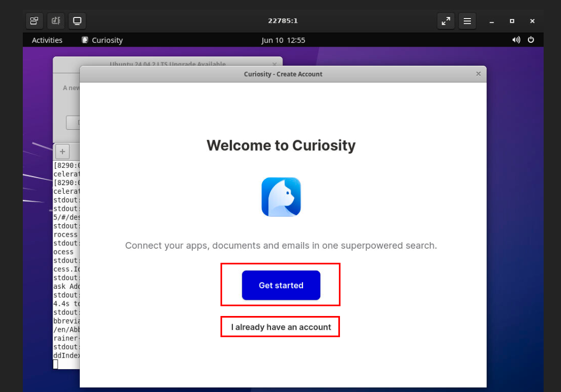The image size is (561, 392).
Task: Click into the terminal output text
Action: [66, 261]
